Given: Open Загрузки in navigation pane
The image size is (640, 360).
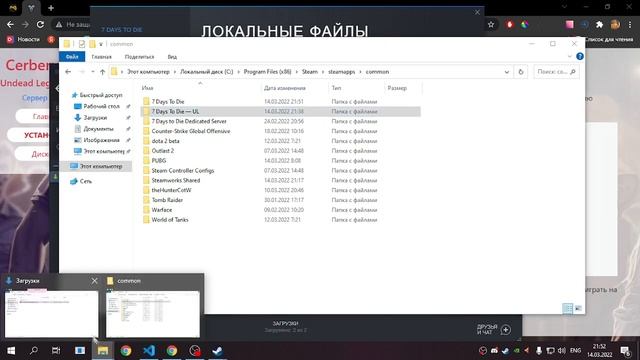Looking at the screenshot, I should (x=95, y=118).
